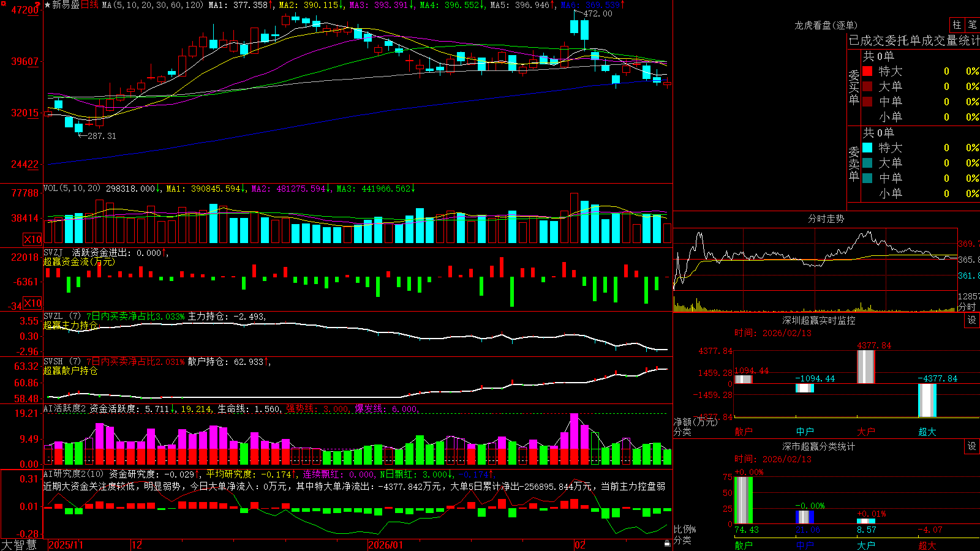Click 超大 category in 实时监控 chart

927,432
